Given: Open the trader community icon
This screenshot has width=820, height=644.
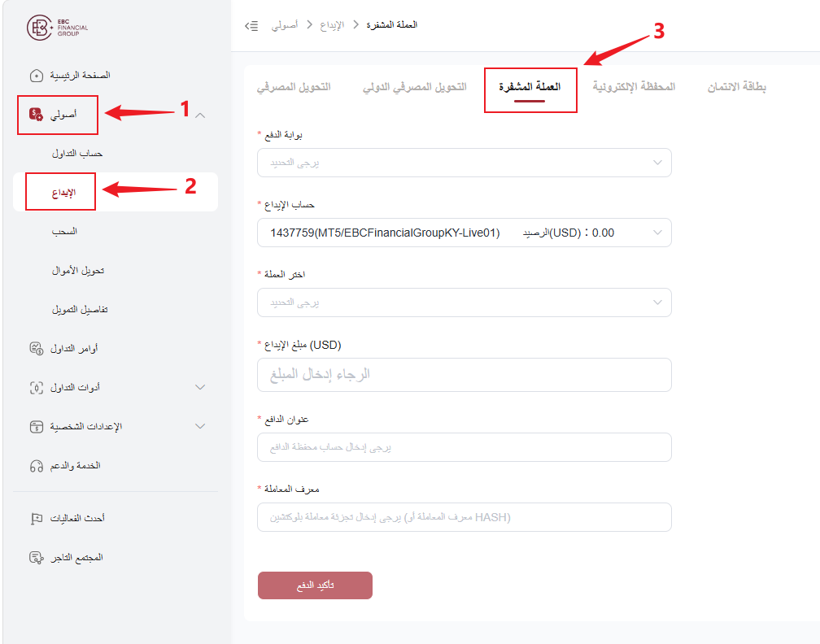Looking at the screenshot, I should point(36,558).
